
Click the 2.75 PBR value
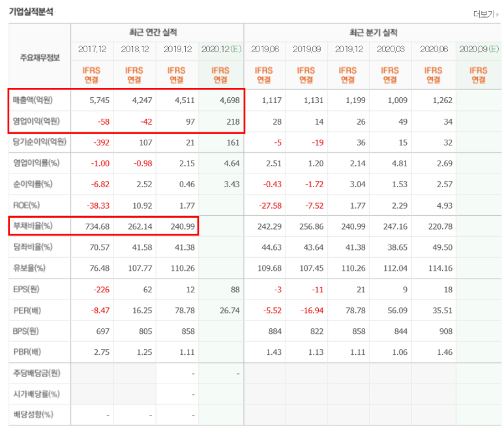(x=102, y=352)
